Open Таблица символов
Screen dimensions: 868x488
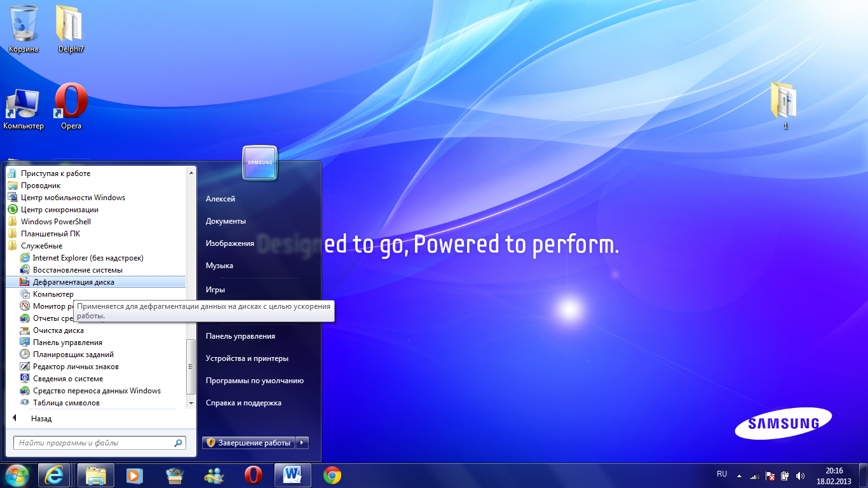point(95,403)
